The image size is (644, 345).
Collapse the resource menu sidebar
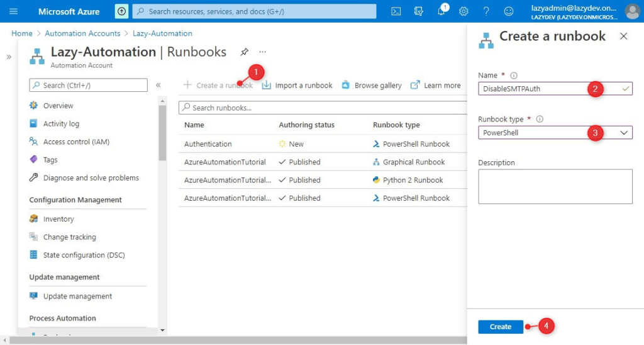coord(158,85)
